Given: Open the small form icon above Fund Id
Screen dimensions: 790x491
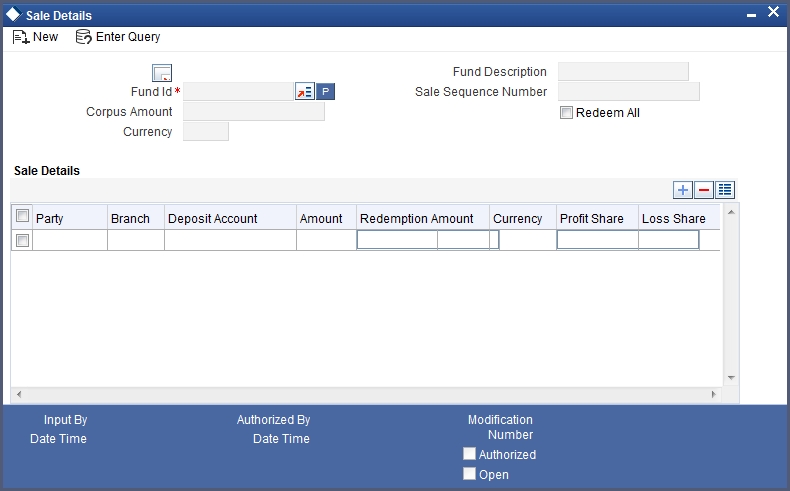Looking at the screenshot, I should tap(162, 73).
